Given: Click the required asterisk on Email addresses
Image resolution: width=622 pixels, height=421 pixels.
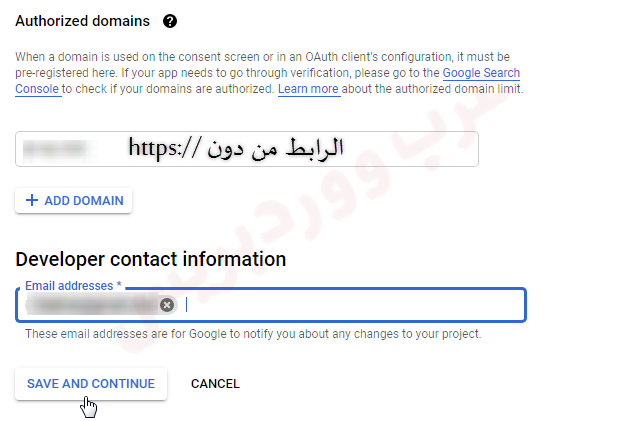Looking at the screenshot, I should [119, 286].
